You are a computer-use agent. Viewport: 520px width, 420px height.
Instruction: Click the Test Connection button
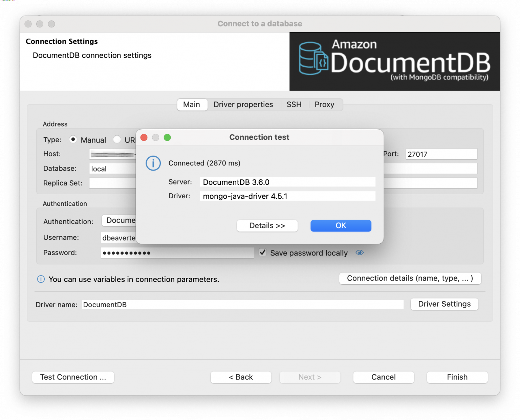click(73, 377)
